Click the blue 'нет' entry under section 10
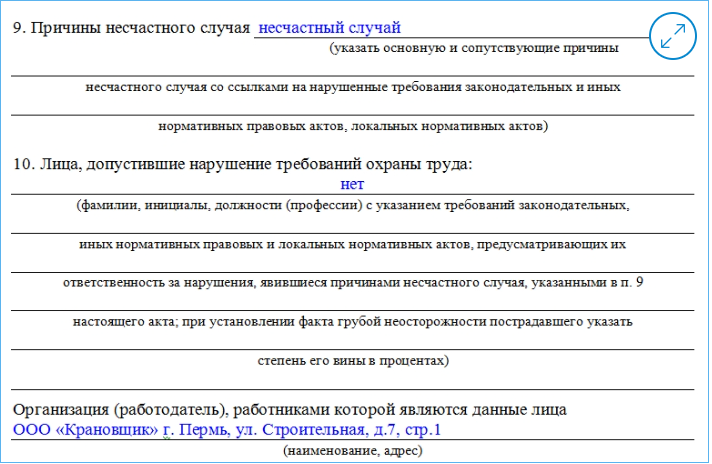 click(353, 184)
